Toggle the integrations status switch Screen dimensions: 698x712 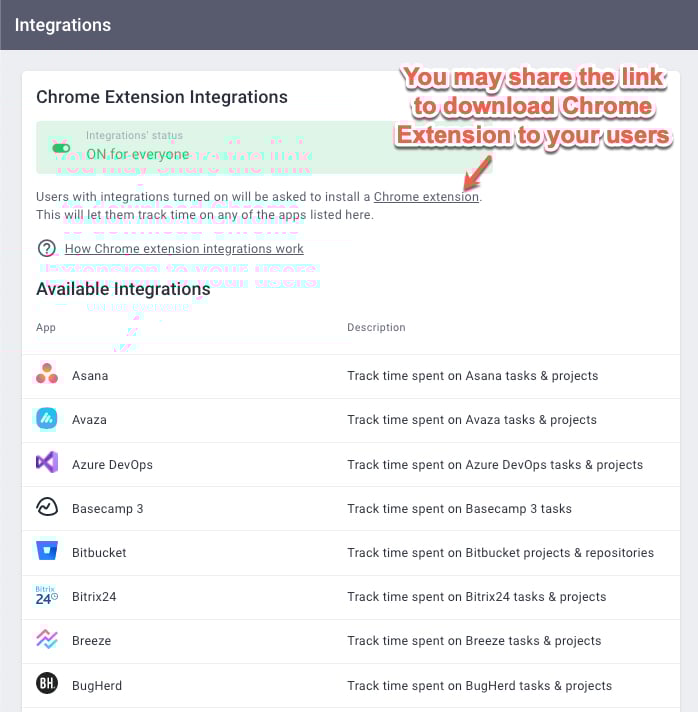coord(61,148)
